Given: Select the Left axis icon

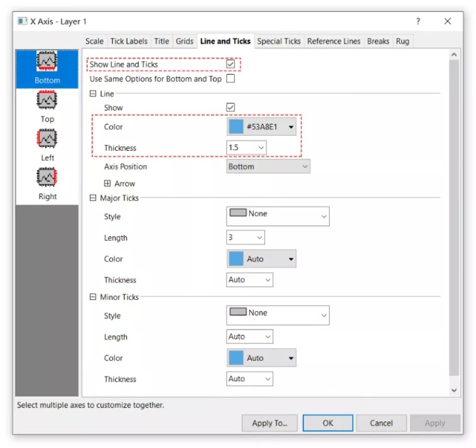Looking at the screenshot, I should (47, 138).
